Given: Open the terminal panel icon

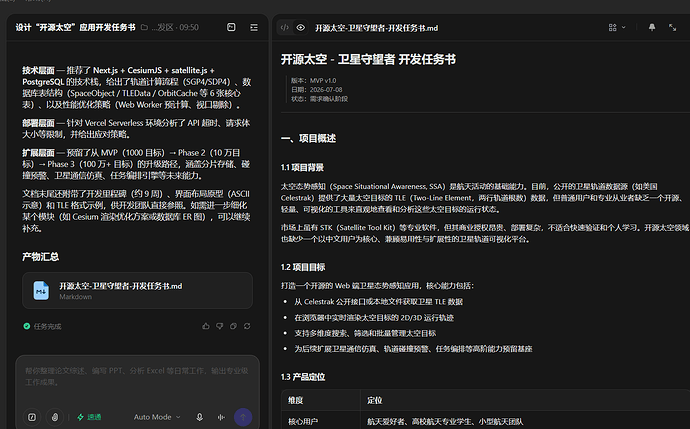Looking at the screenshot, I should pyautogui.click(x=231, y=27).
